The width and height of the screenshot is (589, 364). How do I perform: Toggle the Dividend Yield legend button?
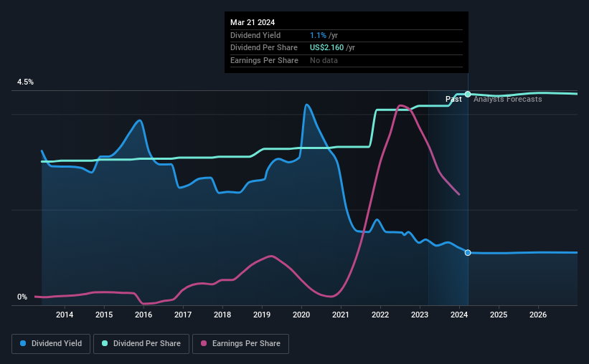click(x=51, y=344)
